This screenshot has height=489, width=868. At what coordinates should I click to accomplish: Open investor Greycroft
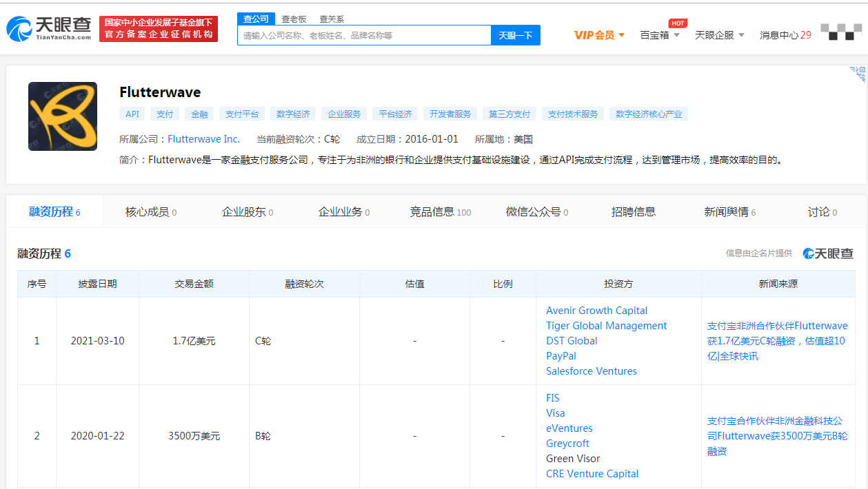pyautogui.click(x=568, y=444)
